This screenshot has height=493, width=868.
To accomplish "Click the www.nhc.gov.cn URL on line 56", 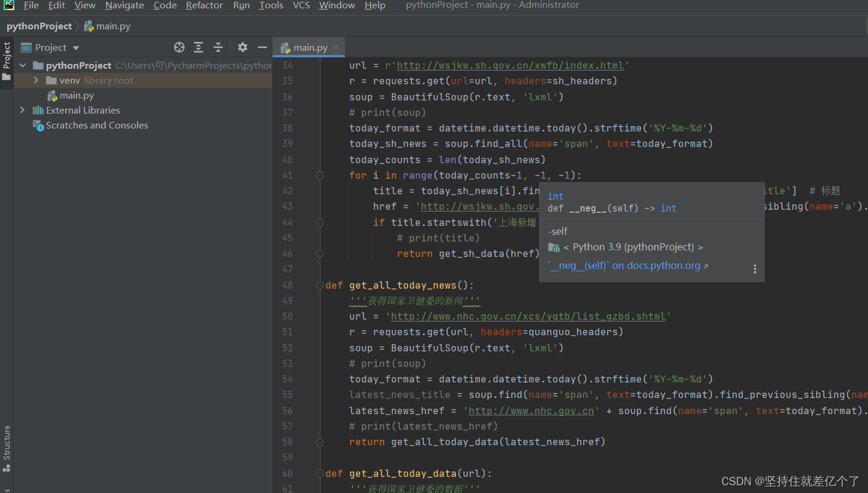I will 531,411.
